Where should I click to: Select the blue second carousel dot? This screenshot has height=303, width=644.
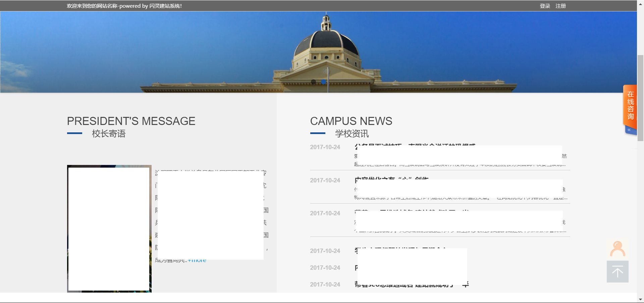coord(323,82)
